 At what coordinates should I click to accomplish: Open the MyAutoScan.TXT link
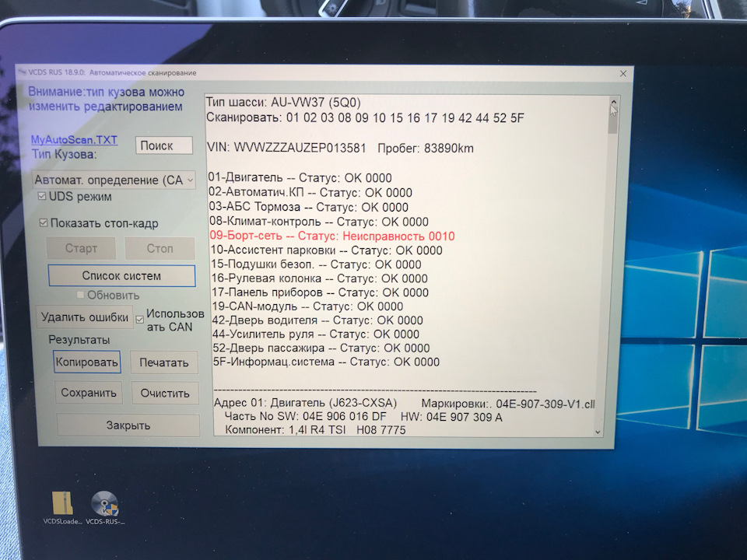pos(74,140)
